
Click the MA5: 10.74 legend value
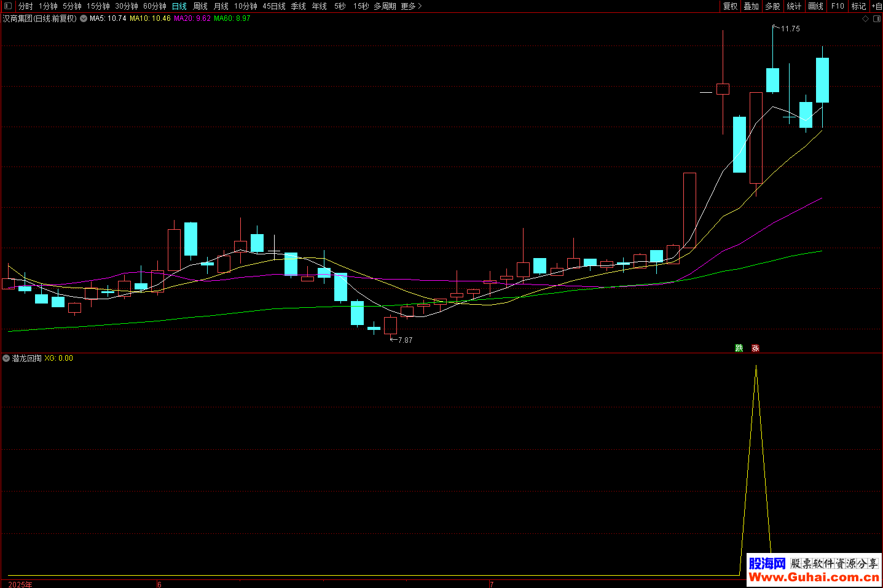[x=108, y=18]
